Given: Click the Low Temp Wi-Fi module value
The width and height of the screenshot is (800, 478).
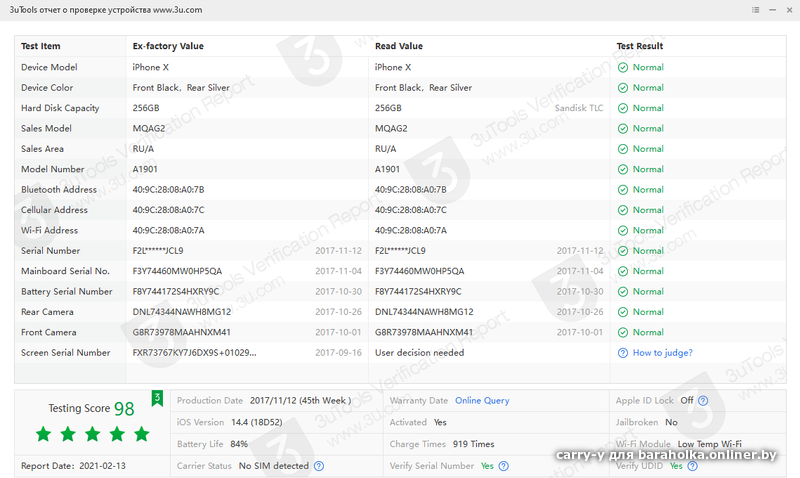Looking at the screenshot, I should (x=710, y=444).
